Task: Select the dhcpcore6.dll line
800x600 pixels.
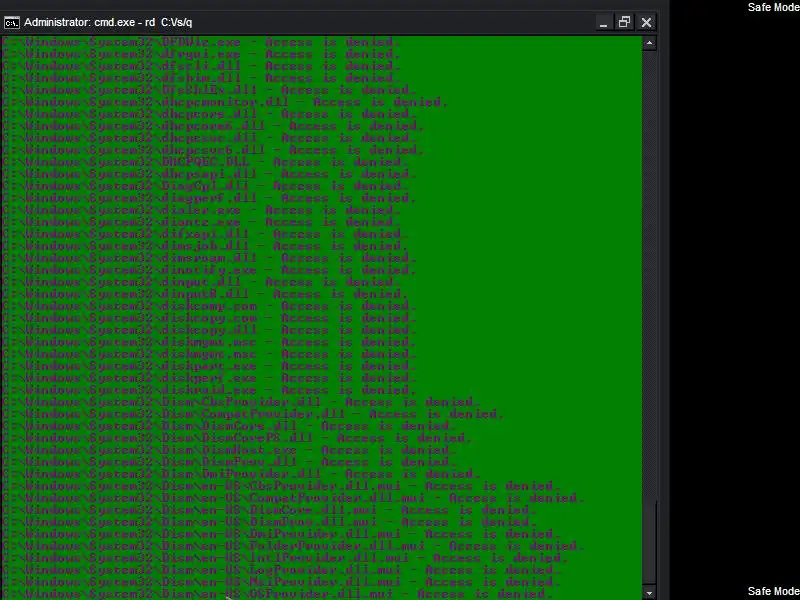Action: tap(213, 126)
